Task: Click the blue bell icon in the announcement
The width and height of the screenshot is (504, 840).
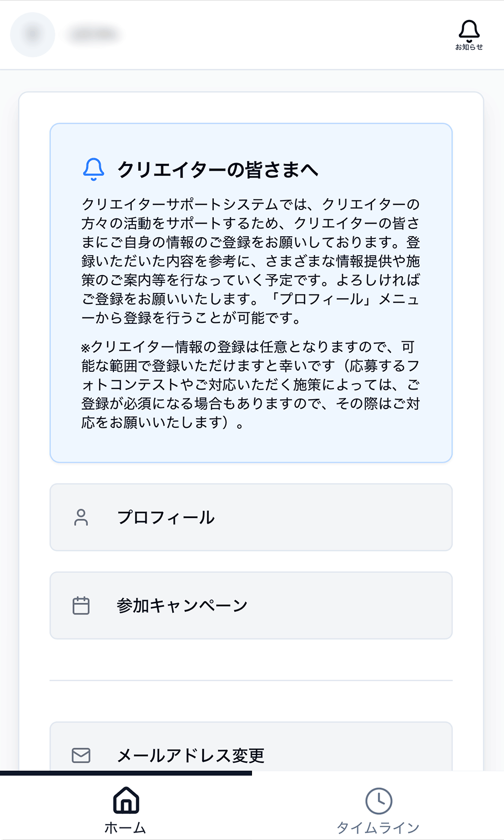Action: point(93,170)
